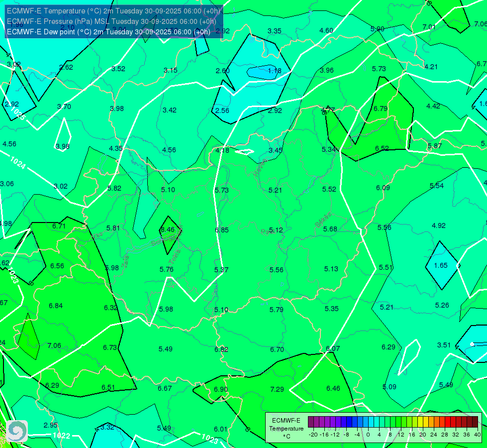Screen dimensions: 487x448
Task: Click the 4.18 temperature value
Action: coord(222,150)
